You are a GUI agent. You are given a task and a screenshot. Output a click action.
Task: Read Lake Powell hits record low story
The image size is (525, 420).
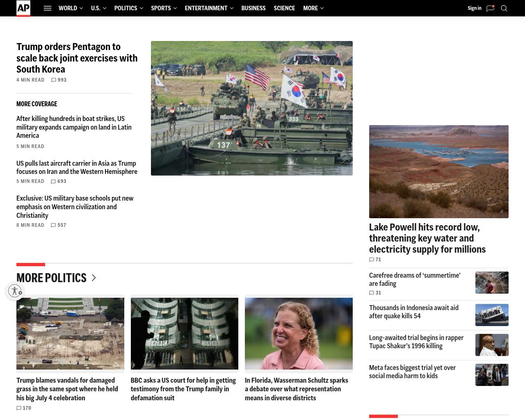tap(427, 238)
